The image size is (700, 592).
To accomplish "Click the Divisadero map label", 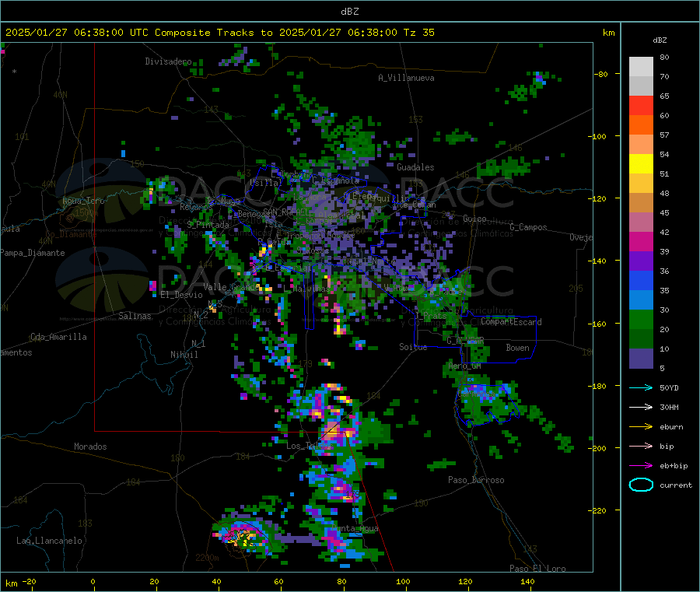I will click(x=168, y=61).
